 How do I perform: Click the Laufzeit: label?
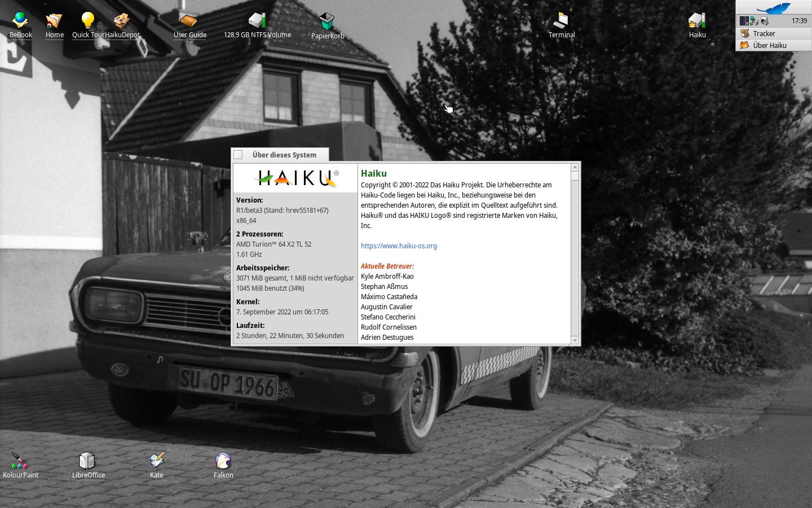(250, 326)
